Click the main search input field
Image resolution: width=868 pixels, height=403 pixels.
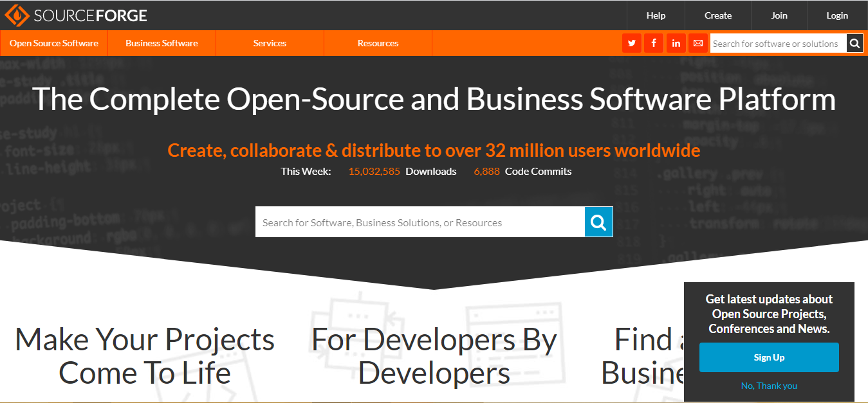(x=418, y=221)
